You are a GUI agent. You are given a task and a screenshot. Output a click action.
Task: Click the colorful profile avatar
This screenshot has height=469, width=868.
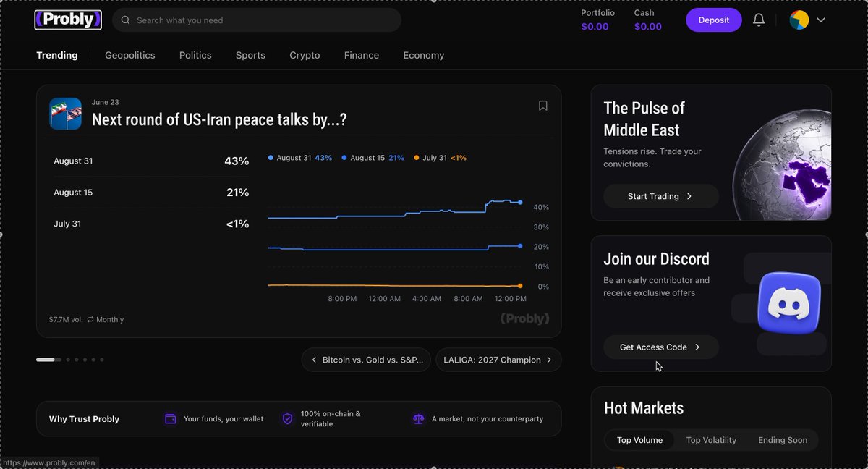[x=799, y=20]
